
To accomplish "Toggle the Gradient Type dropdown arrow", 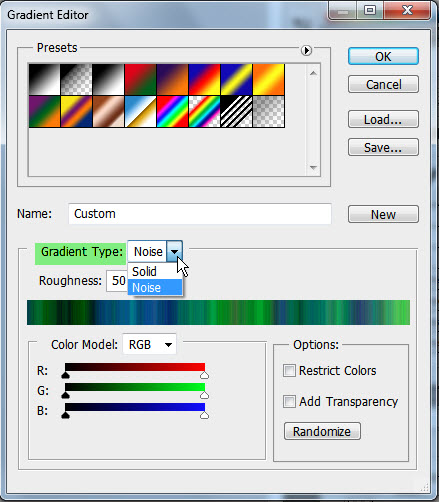I will pyautogui.click(x=174, y=252).
